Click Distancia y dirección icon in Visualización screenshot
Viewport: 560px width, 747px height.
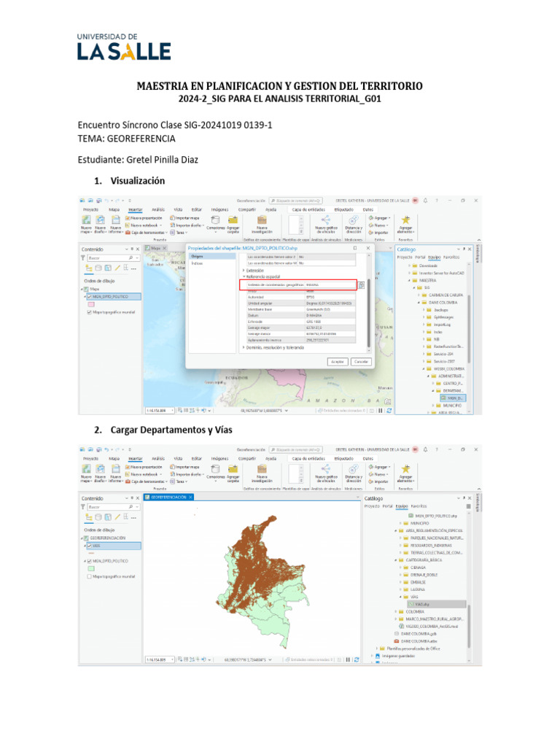tap(354, 220)
